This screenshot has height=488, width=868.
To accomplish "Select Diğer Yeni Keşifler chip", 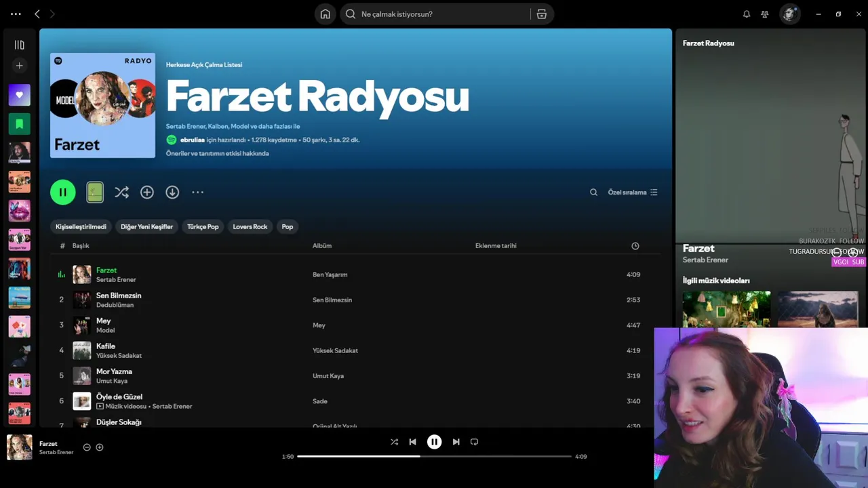I will pyautogui.click(x=146, y=226).
